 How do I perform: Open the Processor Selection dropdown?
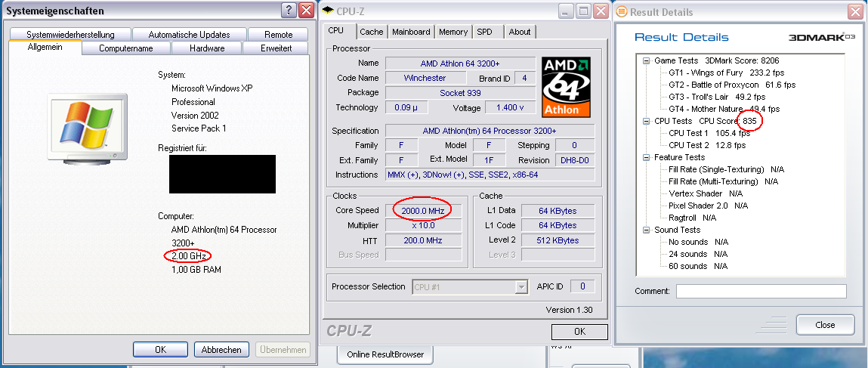pyautogui.click(x=521, y=286)
